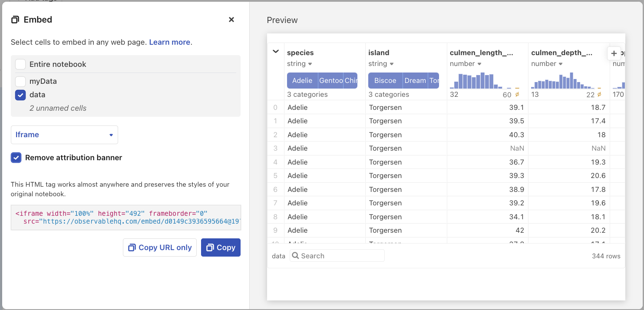Toggle the Adelie species filter chip

303,80
